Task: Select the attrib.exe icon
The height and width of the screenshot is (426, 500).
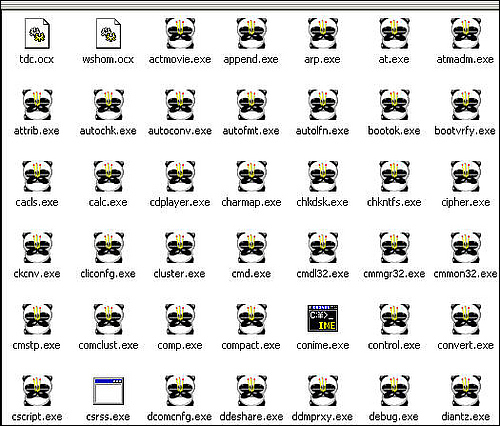Action: tap(37, 105)
